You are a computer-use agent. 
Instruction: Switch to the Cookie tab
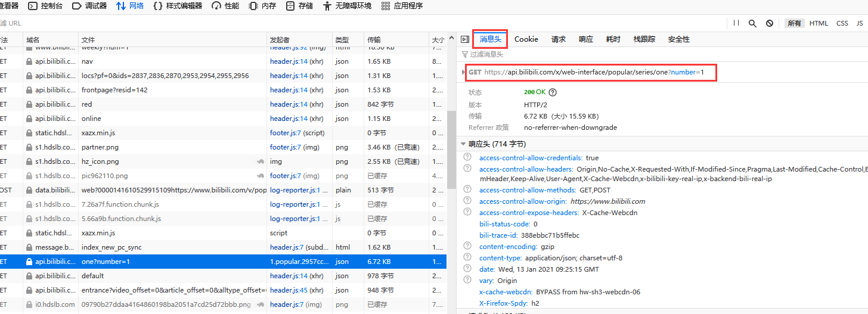(x=526, y=39)
